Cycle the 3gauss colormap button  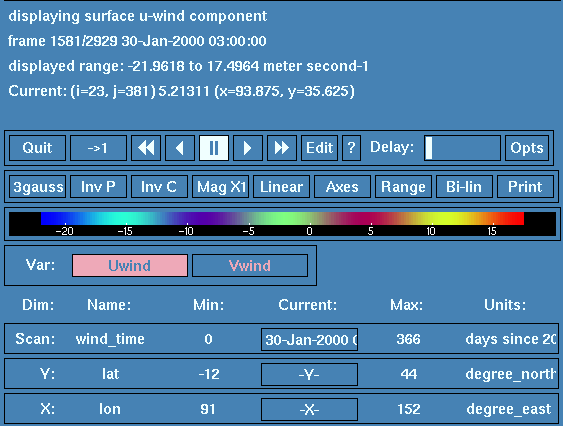pos(37,187)
